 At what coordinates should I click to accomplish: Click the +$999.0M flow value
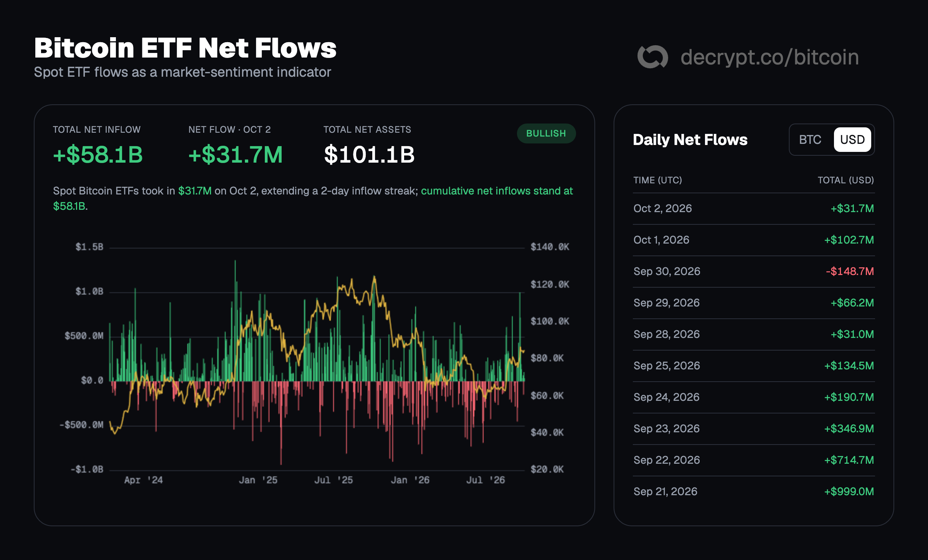pyautogui.click(x=849, y=491)
